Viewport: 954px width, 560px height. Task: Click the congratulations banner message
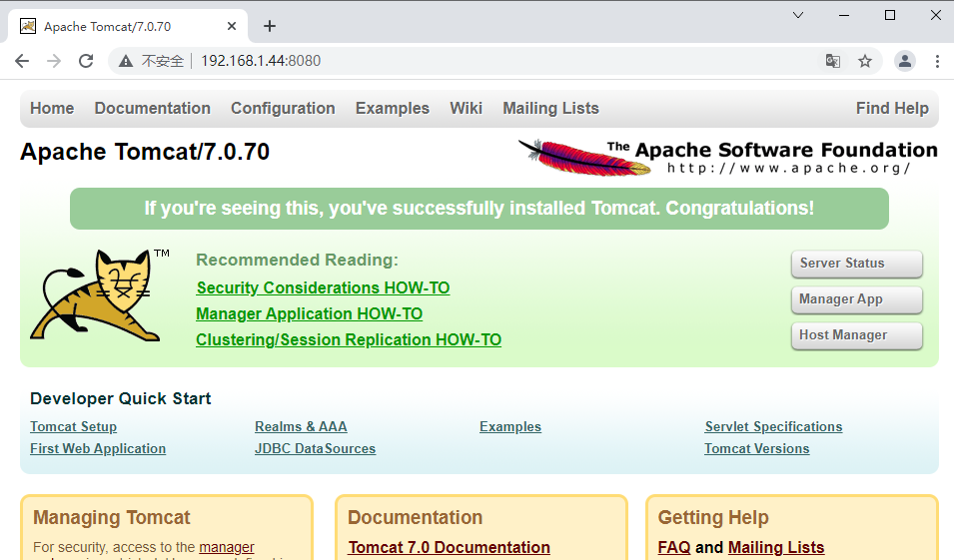click(479, 209)
